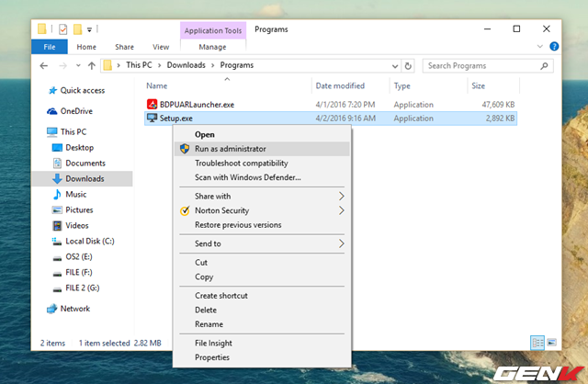Switch to Details view in status bar
This screenshot has width=588, height=384.
pos(537,343)
